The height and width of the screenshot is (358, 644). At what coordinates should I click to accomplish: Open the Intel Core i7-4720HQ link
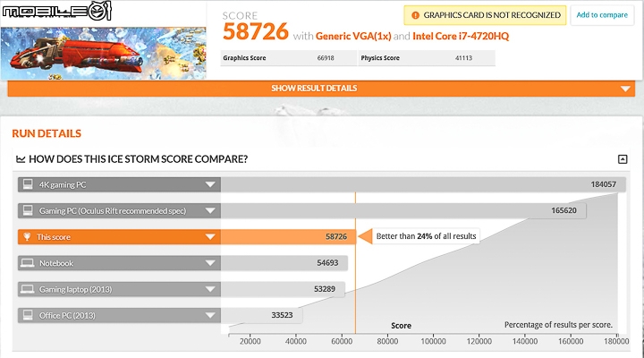coord(461,36)
